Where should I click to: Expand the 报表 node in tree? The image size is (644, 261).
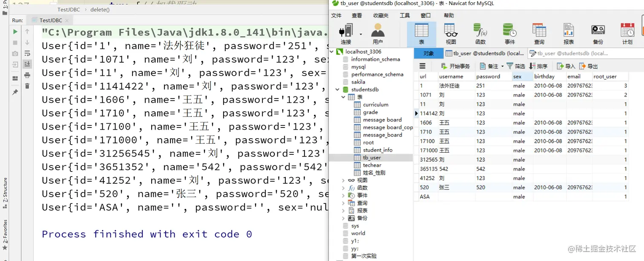tap(343, 211)
